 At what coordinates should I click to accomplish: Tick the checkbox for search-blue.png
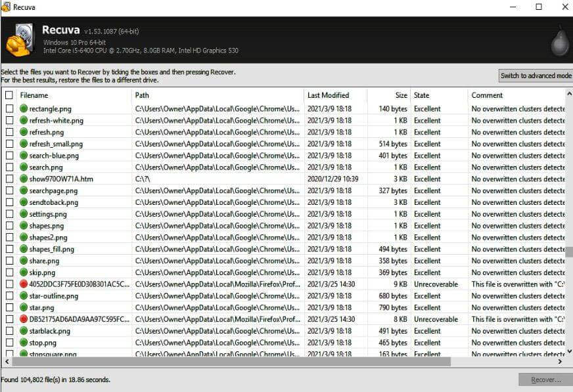(9, 156)
